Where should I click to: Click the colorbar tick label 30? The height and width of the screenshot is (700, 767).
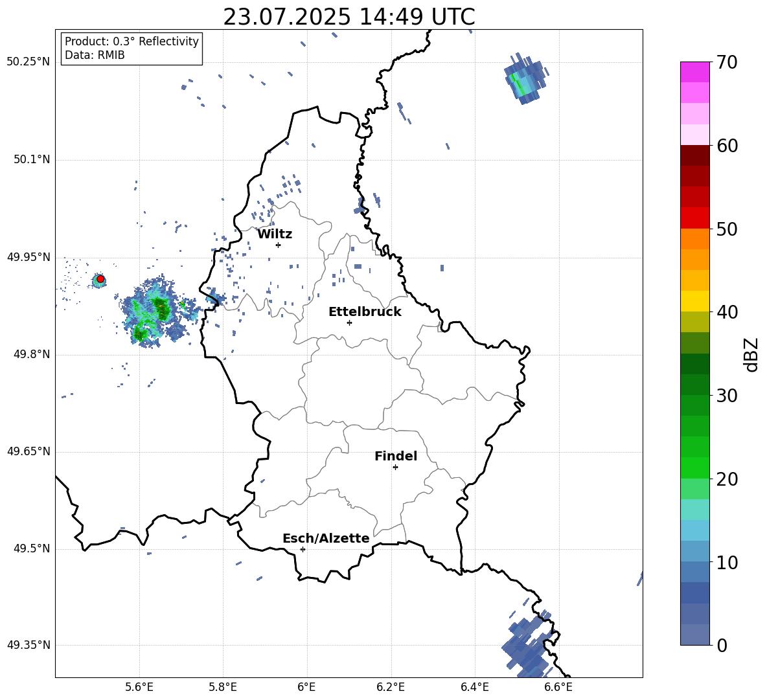coord(727,396)
